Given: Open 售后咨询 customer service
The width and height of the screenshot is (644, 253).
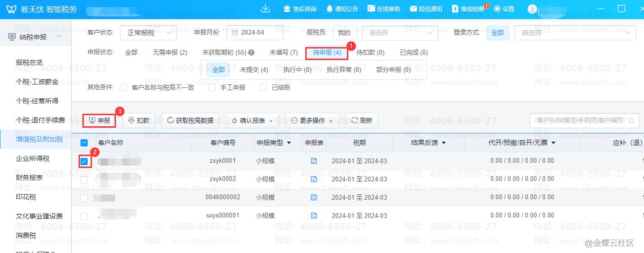Looking at the screenshot, I should click(x=300, y=9).
